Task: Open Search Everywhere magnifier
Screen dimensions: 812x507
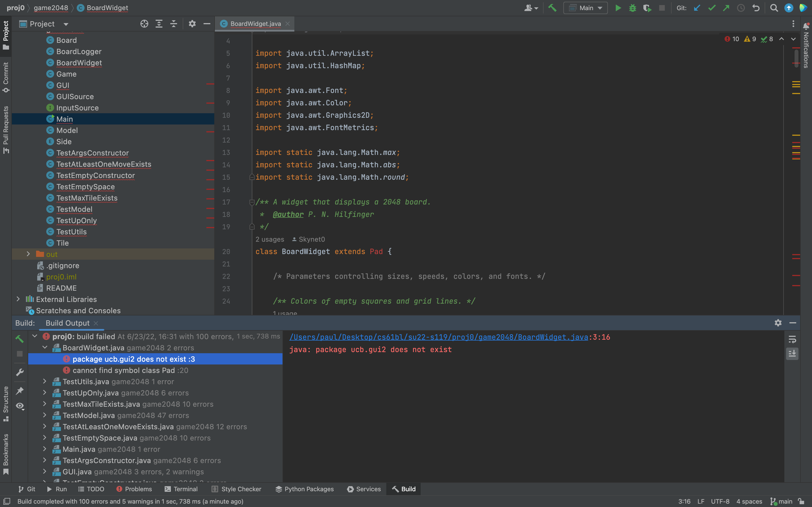Action: [774, 8]
